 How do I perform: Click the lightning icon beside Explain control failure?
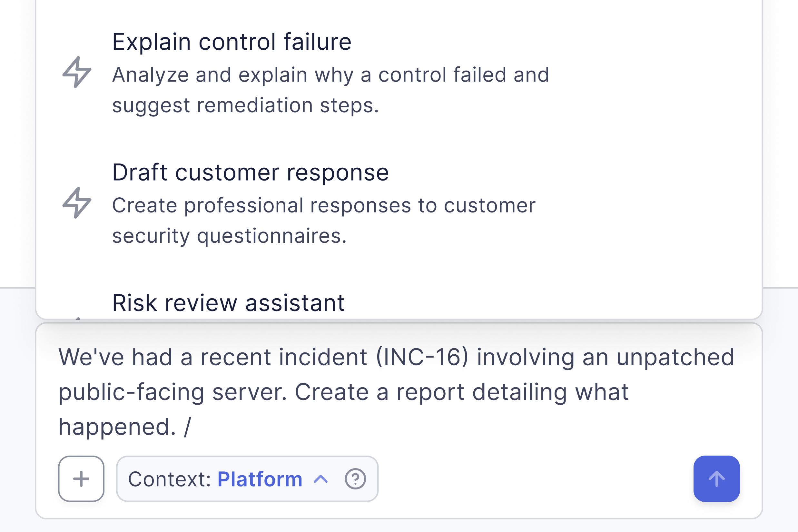pyautogui.click(x=77, y=72)
